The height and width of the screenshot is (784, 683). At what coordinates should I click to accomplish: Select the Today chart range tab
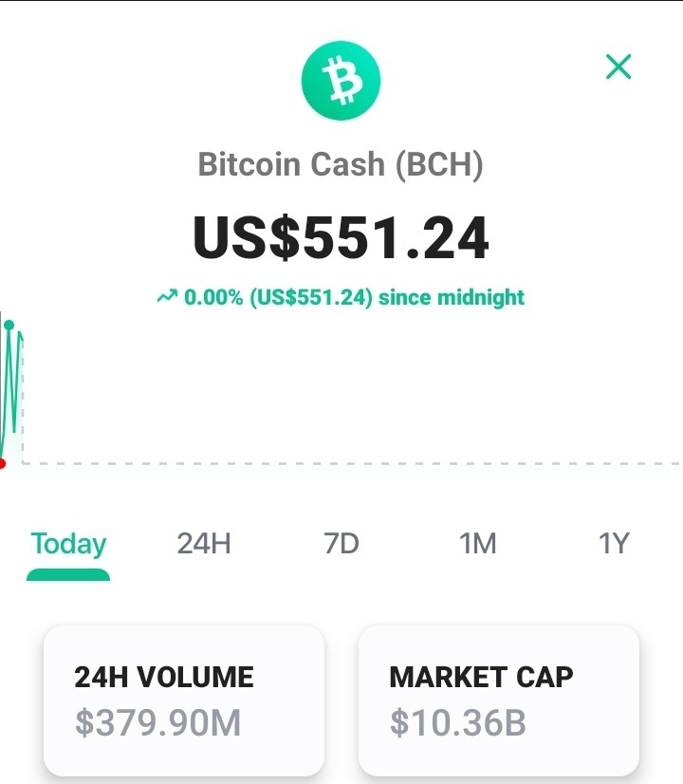pos(68,544)
